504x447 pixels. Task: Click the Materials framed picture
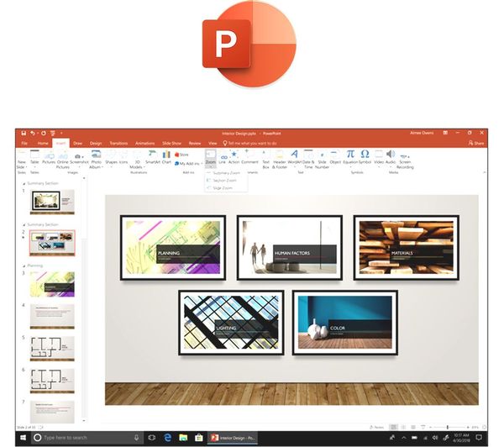pyautogui.click(x=407, y=248)
